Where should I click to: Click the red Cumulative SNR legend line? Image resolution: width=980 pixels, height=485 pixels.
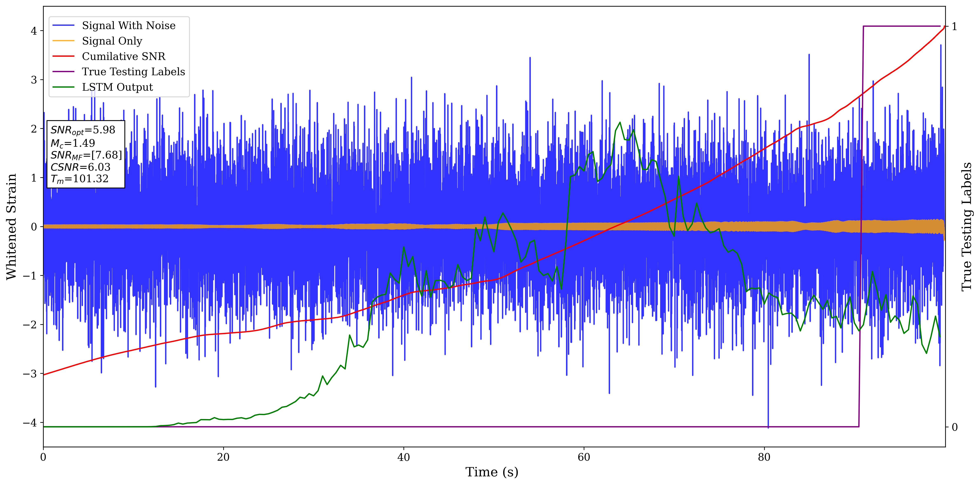63,56
